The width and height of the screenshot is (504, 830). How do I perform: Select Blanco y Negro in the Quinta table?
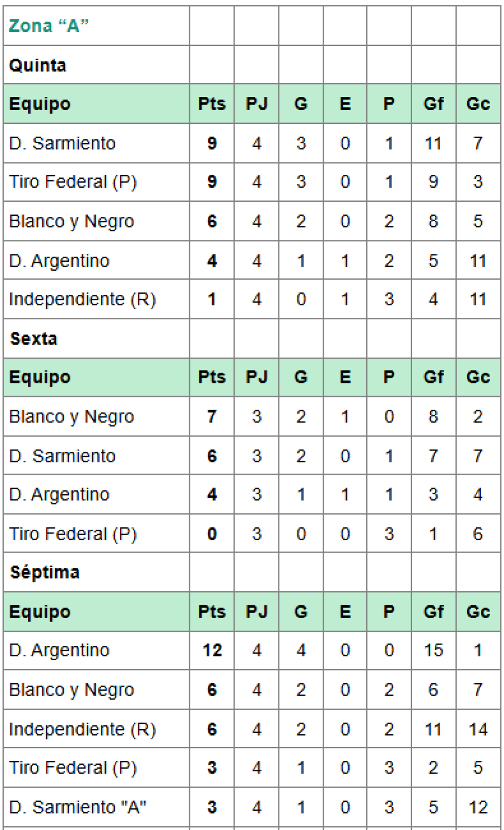click(72, 221)
